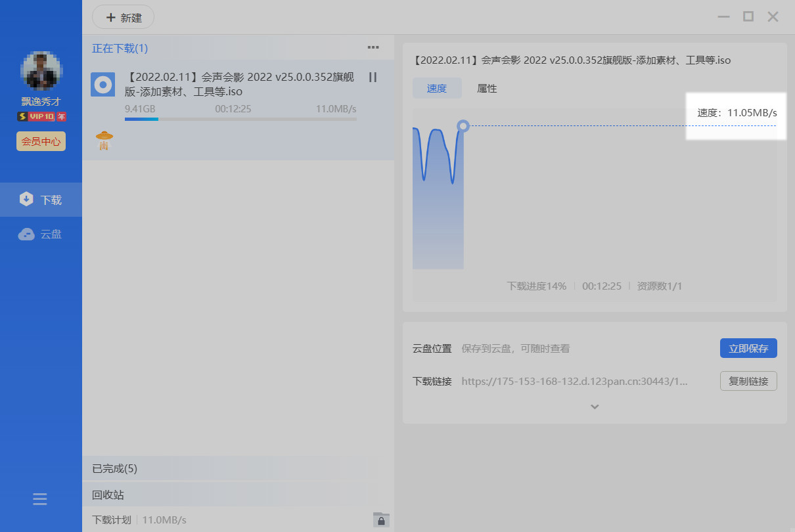Viewport: 795px width, 532px height.
Task: Click the locked folder icon at the bottom
Action: coord(381,520)
